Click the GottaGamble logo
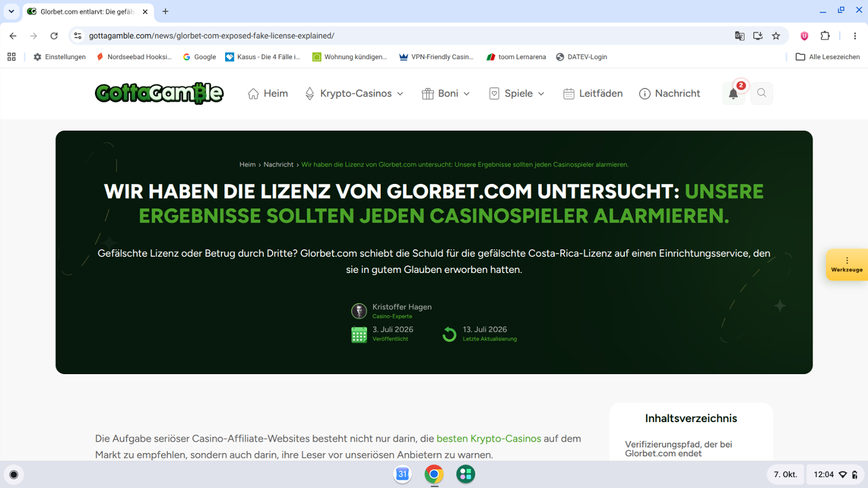The image size is (868, 488). [159, 93]
